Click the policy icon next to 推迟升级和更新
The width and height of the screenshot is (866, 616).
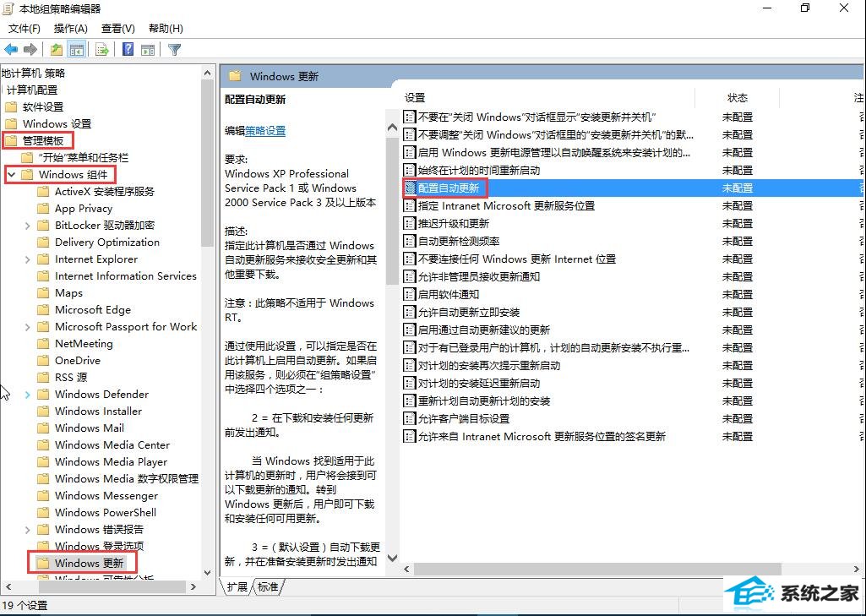(409, 224)
